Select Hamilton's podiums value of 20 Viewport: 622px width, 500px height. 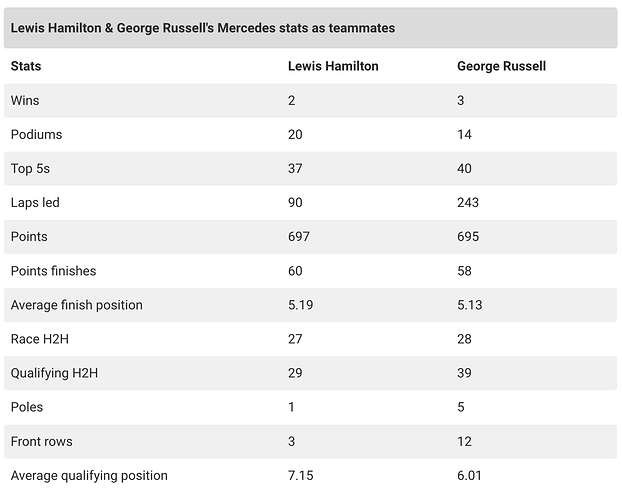click(296, 134)
